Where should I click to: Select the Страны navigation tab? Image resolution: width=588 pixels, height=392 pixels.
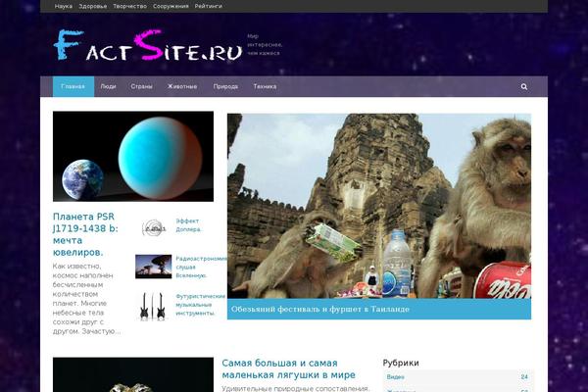click(x=141, y=86)
